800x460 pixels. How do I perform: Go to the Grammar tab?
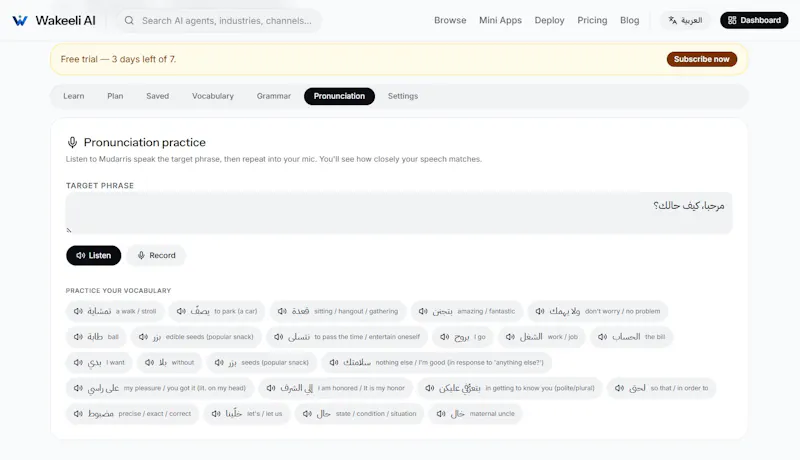point(273,96)
